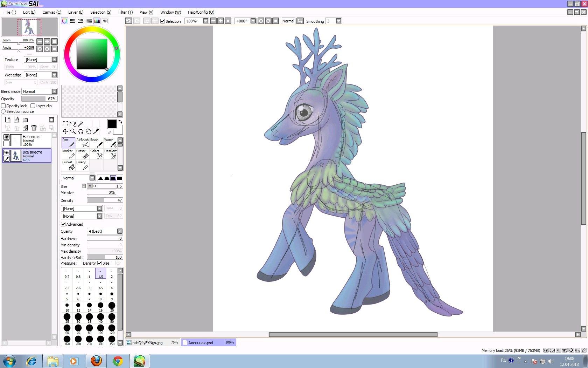Choose the magic wand tool

81,124
